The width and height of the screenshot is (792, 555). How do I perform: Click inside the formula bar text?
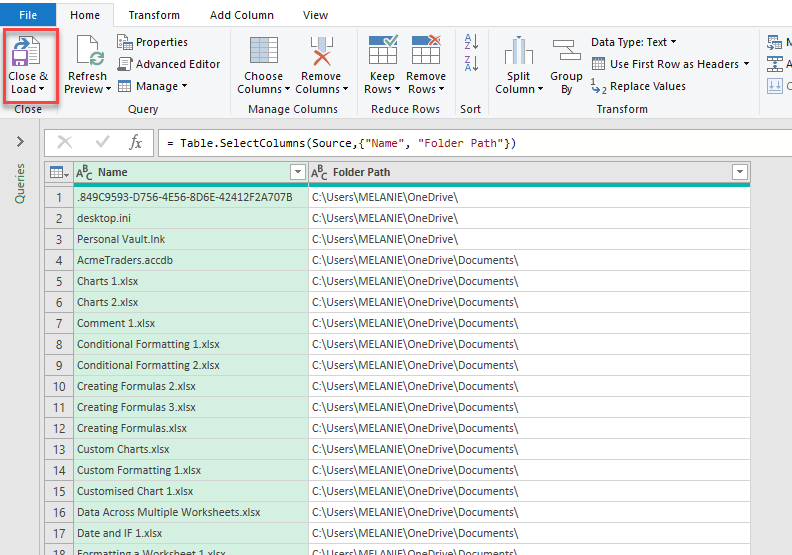[400, 143]
